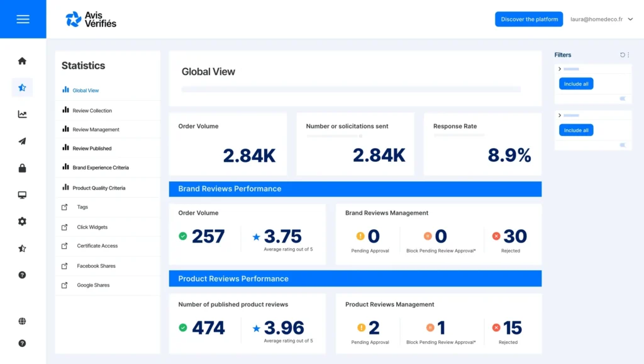Click bar chart icon beside Review Management
The height and width of the screenshot is (364, 644).
coord(65,128)
